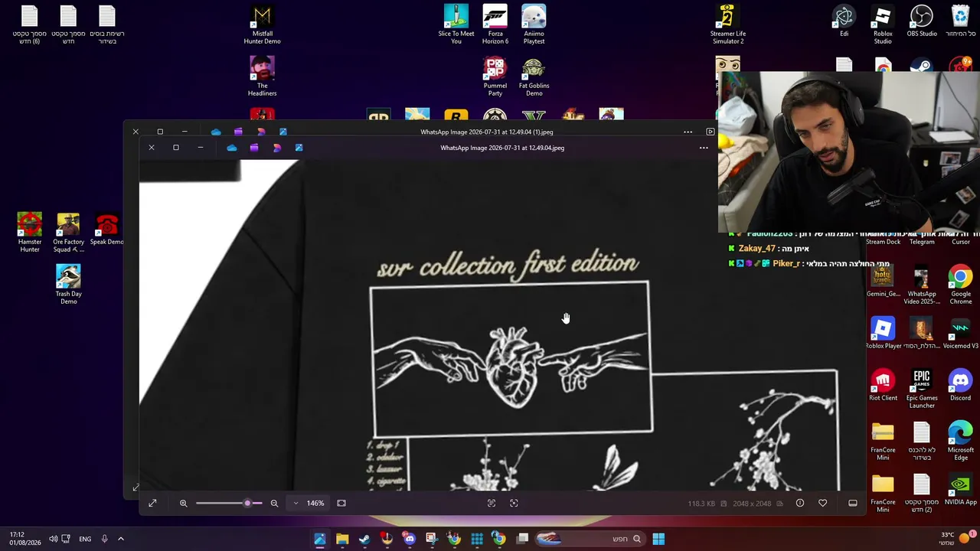The image size is (980, 551).
Task: Open See more menu in front Photos window
Action: (x=704, y=148)
